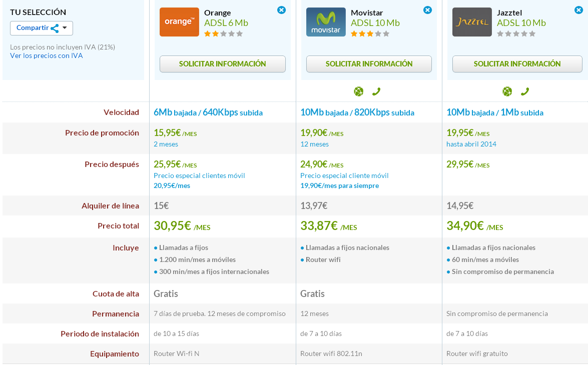The height and width of the screenshot is (365, 588).
Task: Click Movistar line rental '13,97€'
Action: [314, 205]
